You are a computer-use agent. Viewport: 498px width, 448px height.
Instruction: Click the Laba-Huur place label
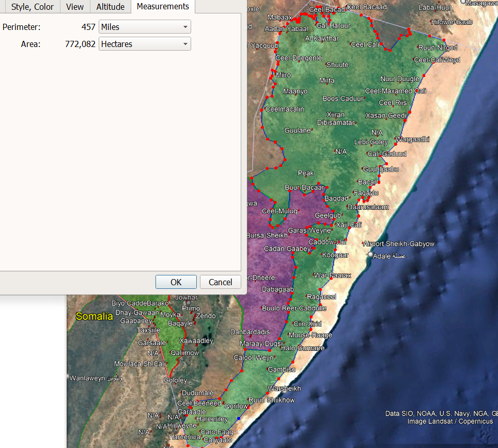(x=434, y=7)
